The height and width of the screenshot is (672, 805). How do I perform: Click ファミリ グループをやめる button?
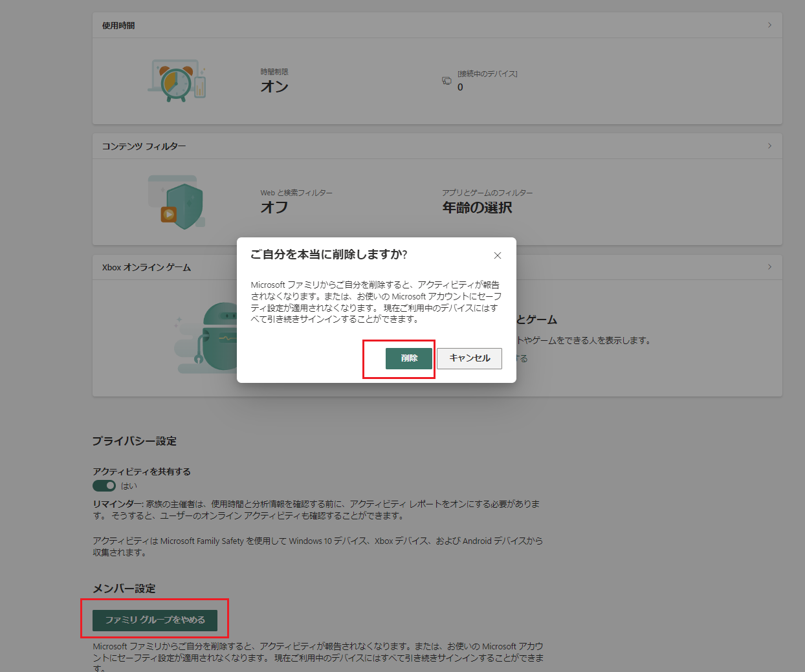(155, 620)
